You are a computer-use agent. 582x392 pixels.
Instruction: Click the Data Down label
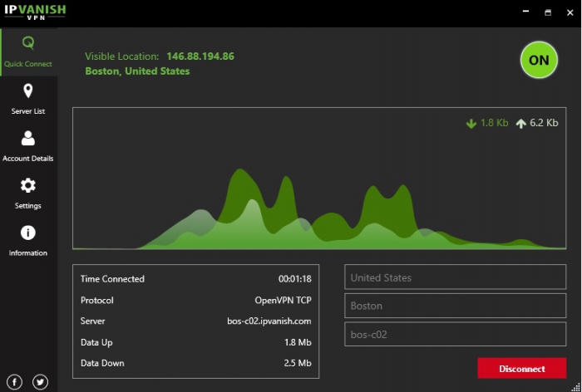(102, 363)
